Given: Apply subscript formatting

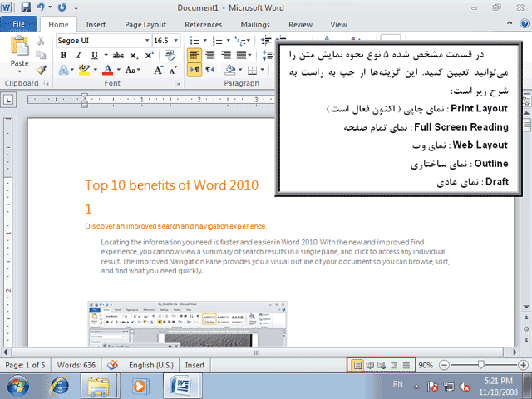Looking at the screenshot, I should pos(134,55).
